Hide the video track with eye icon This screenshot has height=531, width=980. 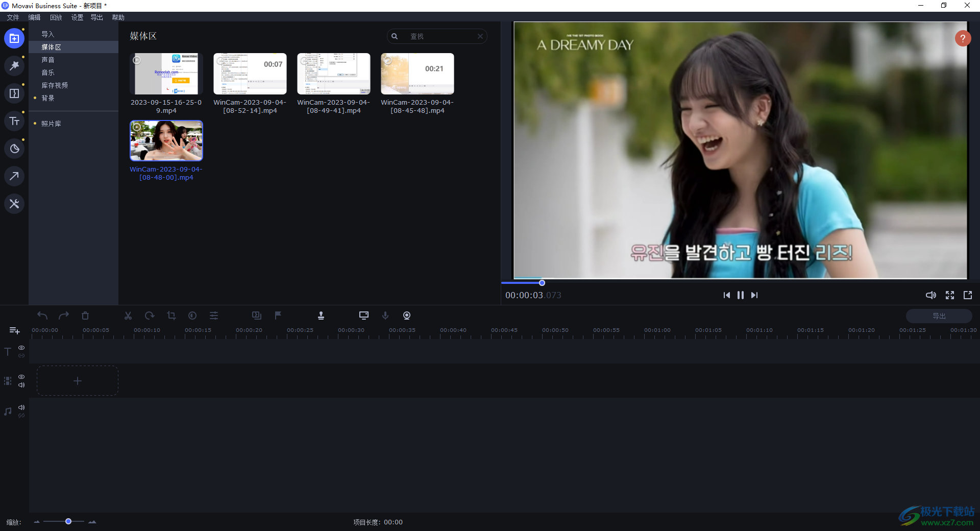coord(21,377)
